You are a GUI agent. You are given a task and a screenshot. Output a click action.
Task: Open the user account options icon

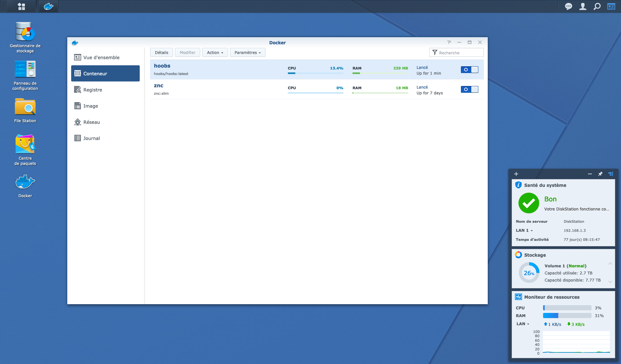(583, 6)
